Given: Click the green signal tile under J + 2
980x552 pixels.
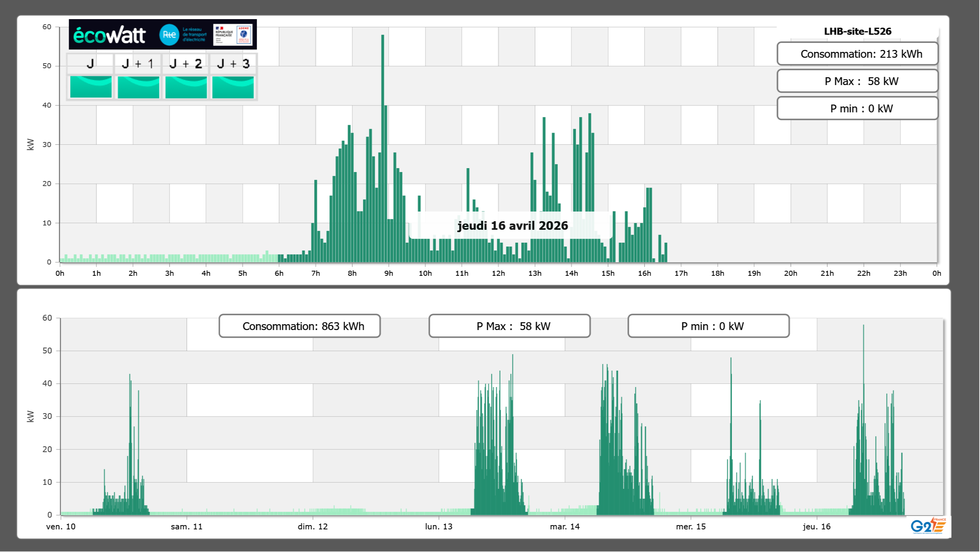Looking at the screenshot, I should 186,87.
